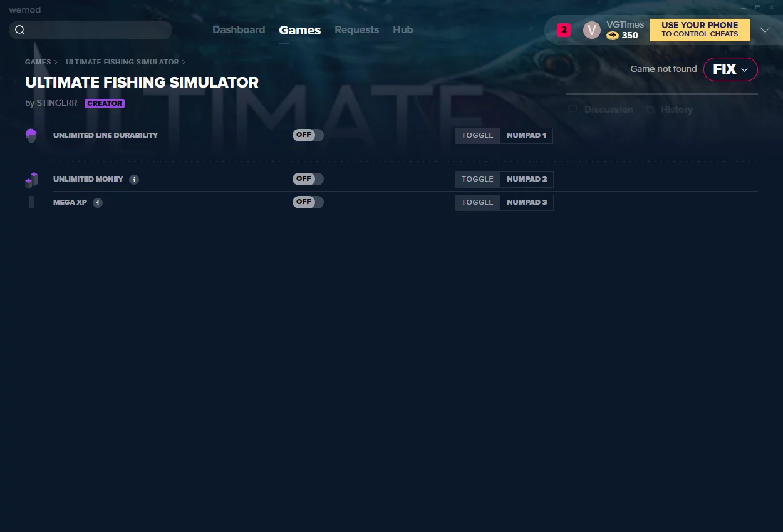Open the Discussion tab

(608, 110)
